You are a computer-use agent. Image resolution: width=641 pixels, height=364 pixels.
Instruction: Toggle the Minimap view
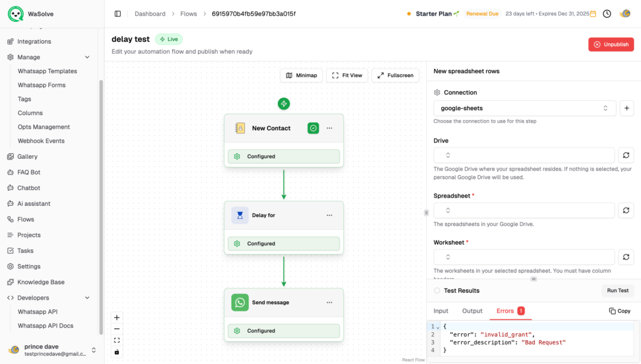tap(301, 76)
